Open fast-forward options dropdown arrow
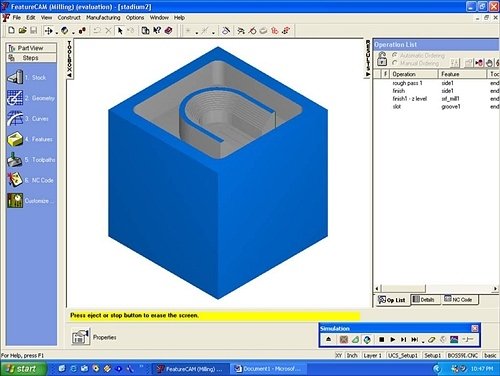Screen dimensions: 500x376 pos(423,341)
